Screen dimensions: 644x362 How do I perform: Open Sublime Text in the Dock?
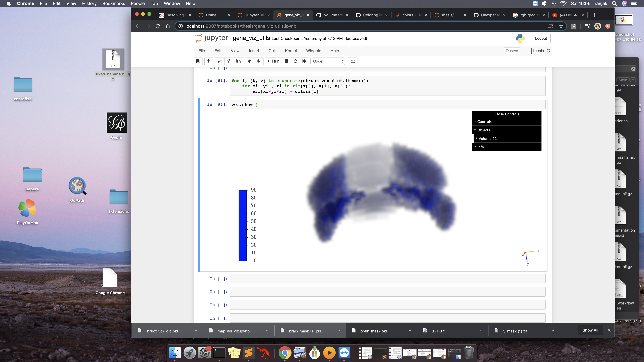coord(249,353)
